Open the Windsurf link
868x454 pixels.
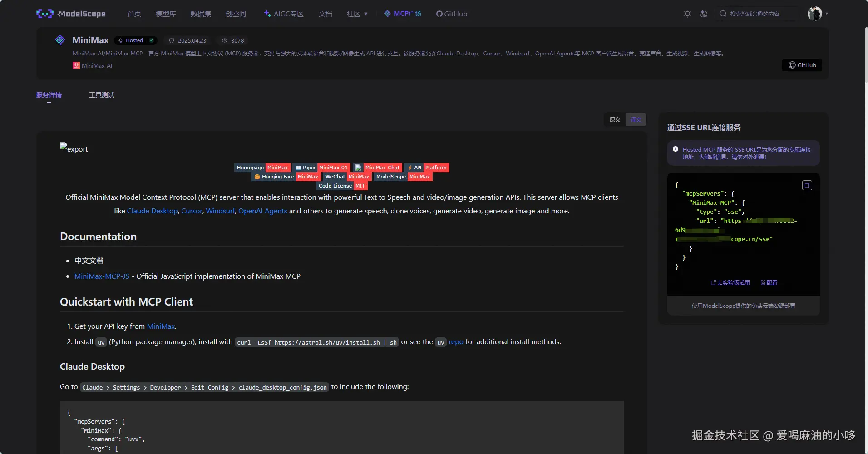(220, 211)
